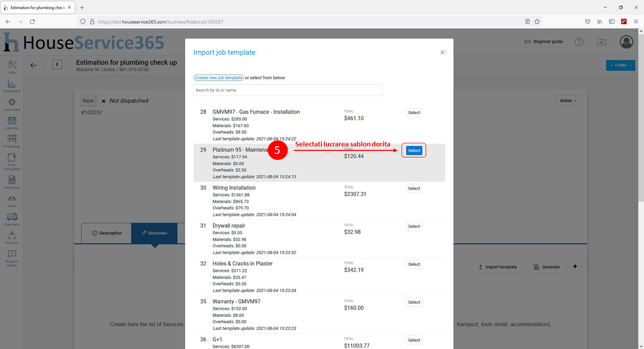Select the Estimation for plumbing browser tab
644x349 pixels.
(x=37, y=8)
